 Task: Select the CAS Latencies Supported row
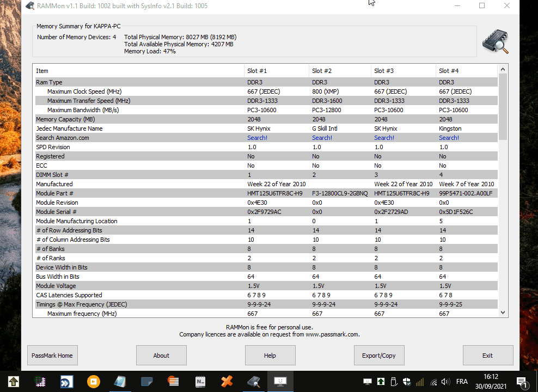(x=265, y=295)
